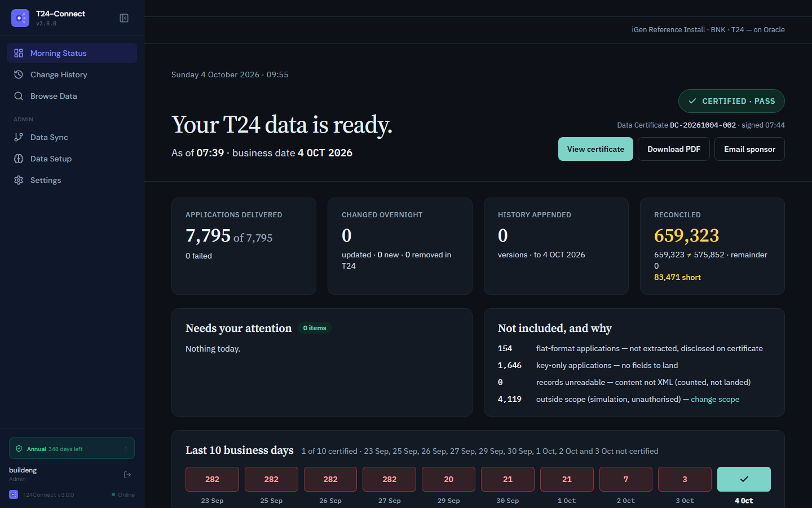The width and height of the screenshot is (812, 508).
Task: Click the yellow 659,323 reconciled figure
Action: (687, 235)
